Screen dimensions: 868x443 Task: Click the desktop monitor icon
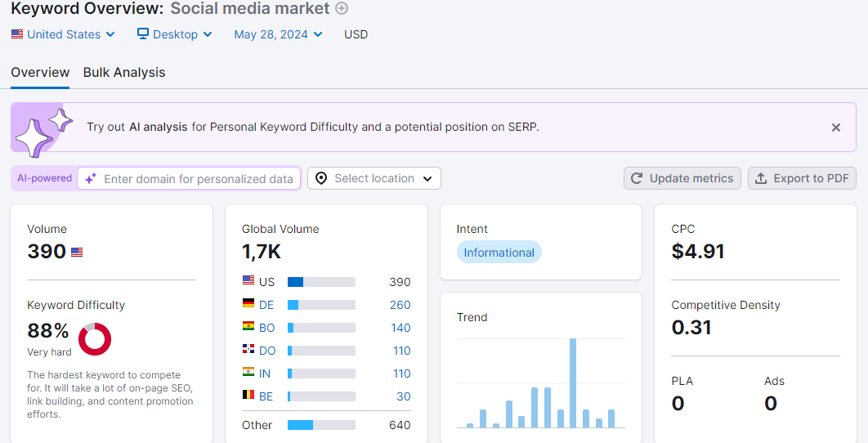143,34
